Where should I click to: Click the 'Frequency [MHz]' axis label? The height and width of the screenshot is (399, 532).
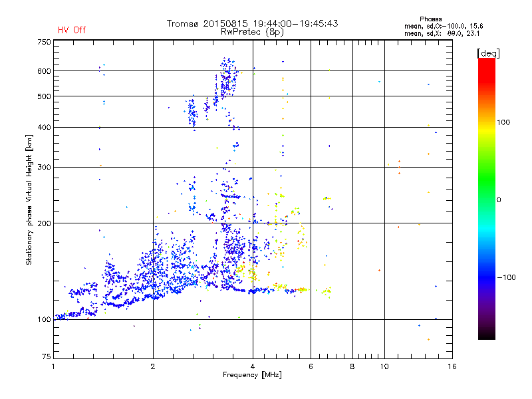coord(252,375)
